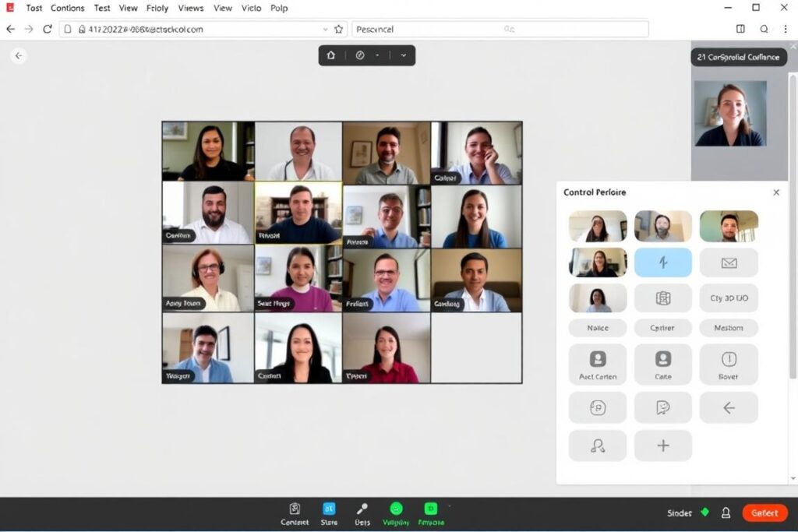Bookmark page with star icon
This screenshot has height=532, width=798.
[x=338, y=29]
